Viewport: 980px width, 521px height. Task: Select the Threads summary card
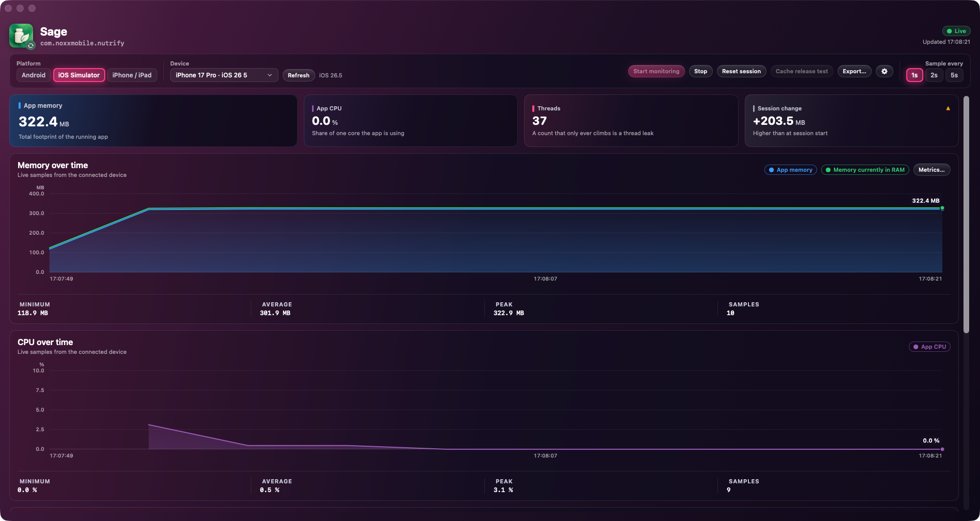point(631,121)
